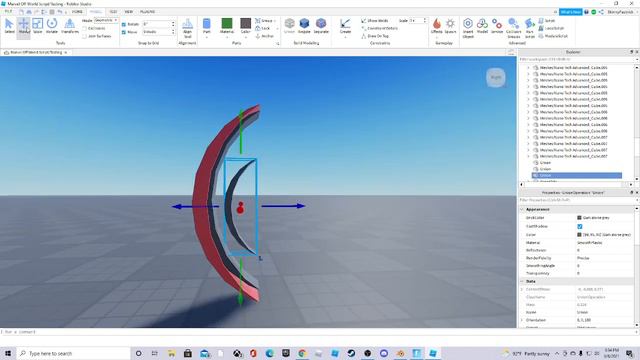Collapse the Appearance properties section

pyautogui.click(x=522, y=209)
